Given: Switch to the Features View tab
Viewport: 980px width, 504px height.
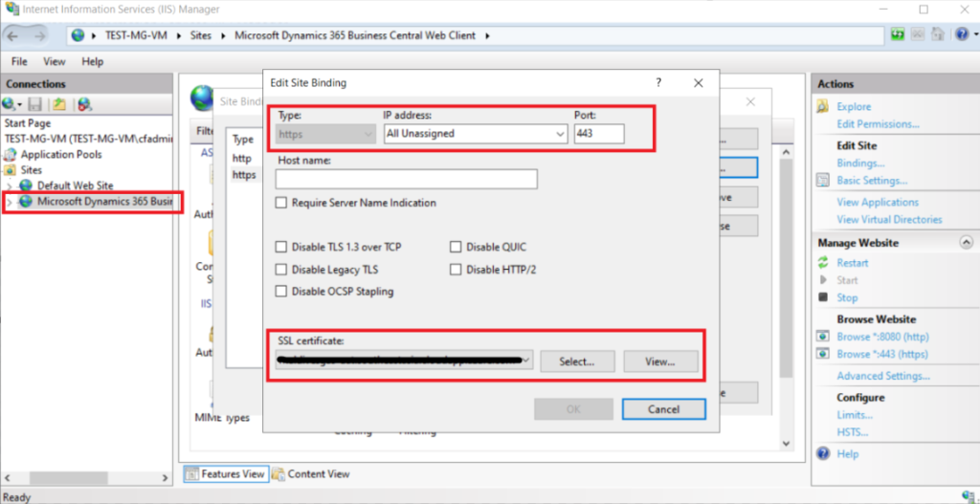Looking at the screenshot, I should [226, 474].
